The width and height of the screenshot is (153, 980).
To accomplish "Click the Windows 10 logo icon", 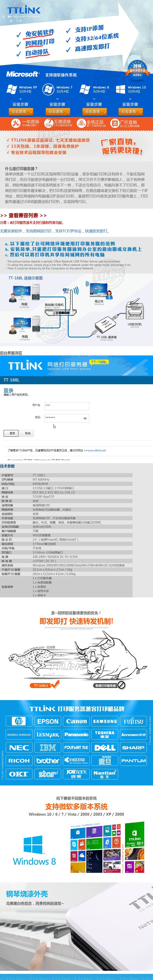I will tap(121, 89).
